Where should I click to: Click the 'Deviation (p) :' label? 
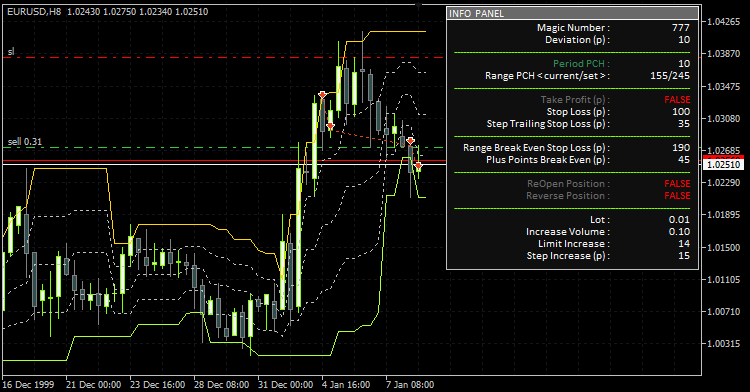(x=577, y=40)
